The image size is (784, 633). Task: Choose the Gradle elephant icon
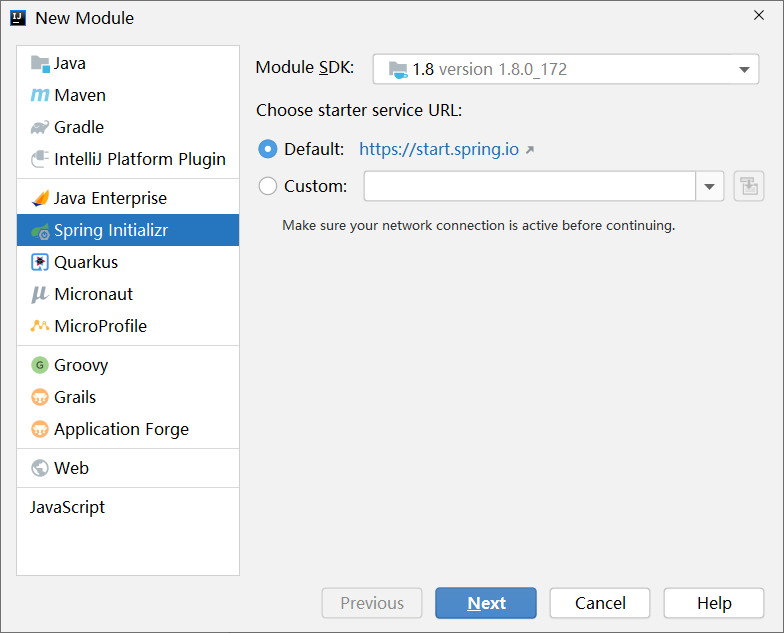click(x=40, y=127)
